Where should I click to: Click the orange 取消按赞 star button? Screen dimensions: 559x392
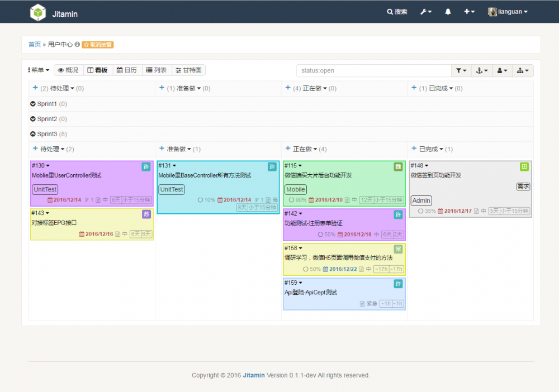pos(98,45)
